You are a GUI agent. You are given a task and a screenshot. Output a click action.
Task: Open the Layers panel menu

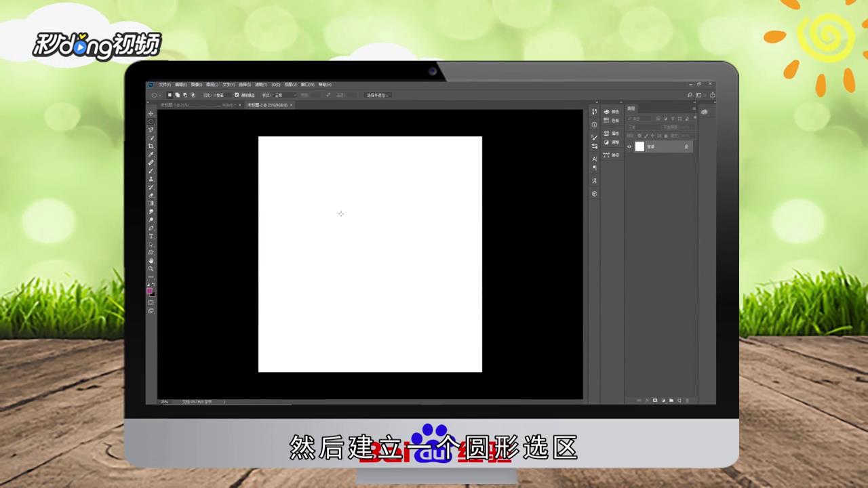694,108
